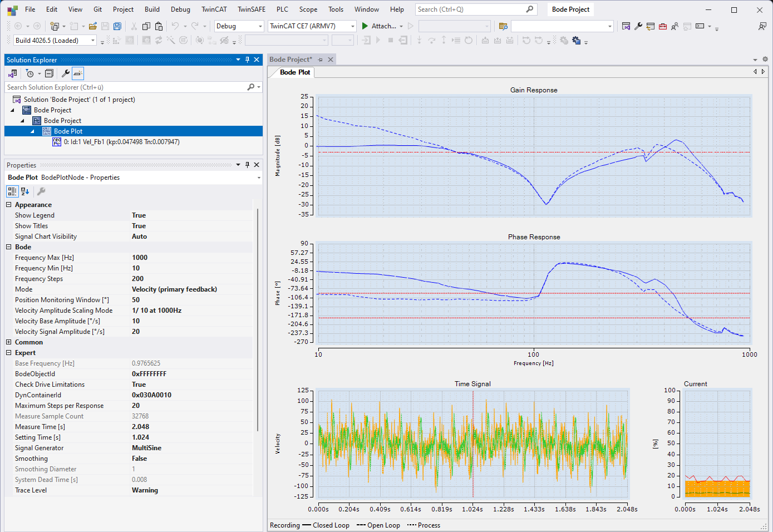Click the Save All toolbar icon
This screenshot has width=773, height=532.
point(117,26)
